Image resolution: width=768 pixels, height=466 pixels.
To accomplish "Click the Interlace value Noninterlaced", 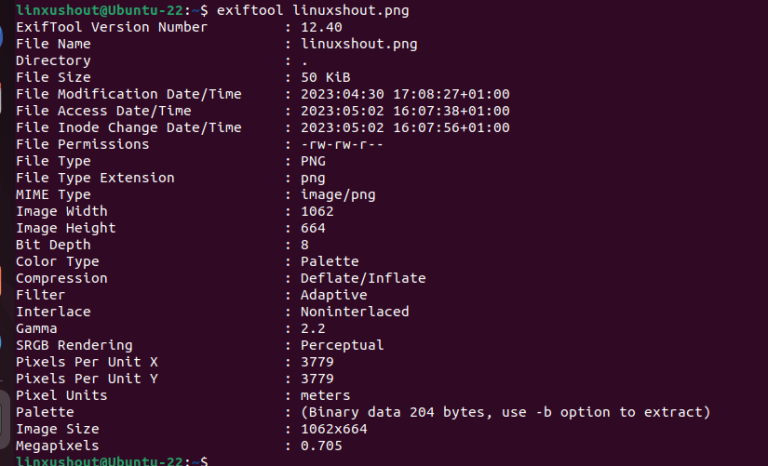I will tap(355, 312).
